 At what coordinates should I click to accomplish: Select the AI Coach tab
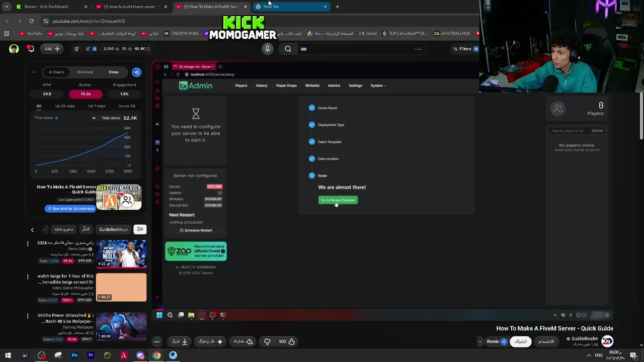[56, 72]
